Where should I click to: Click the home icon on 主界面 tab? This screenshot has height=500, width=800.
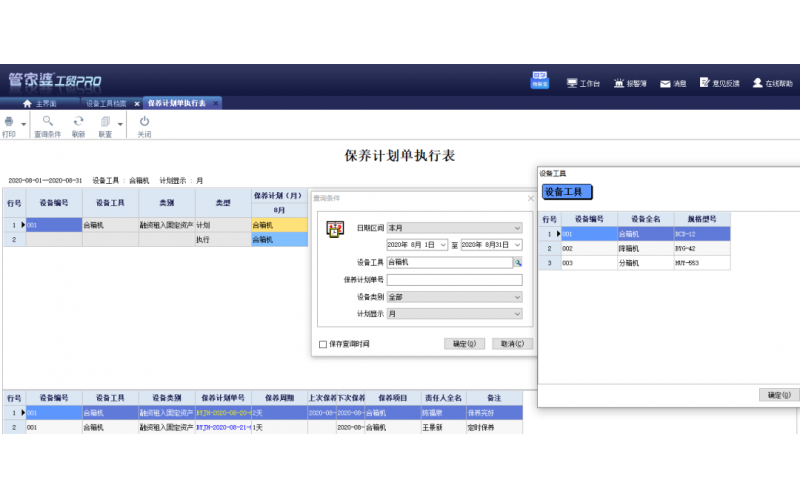27,104
